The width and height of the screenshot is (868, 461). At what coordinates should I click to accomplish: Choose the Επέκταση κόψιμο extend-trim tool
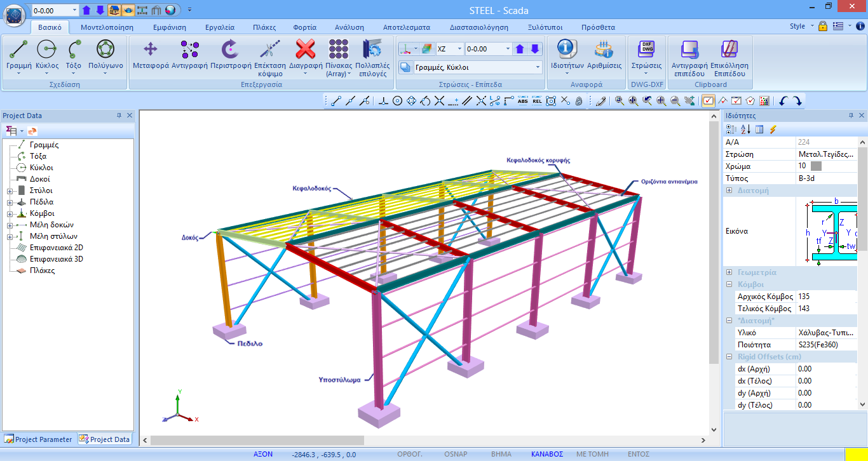tap(270, 57)
